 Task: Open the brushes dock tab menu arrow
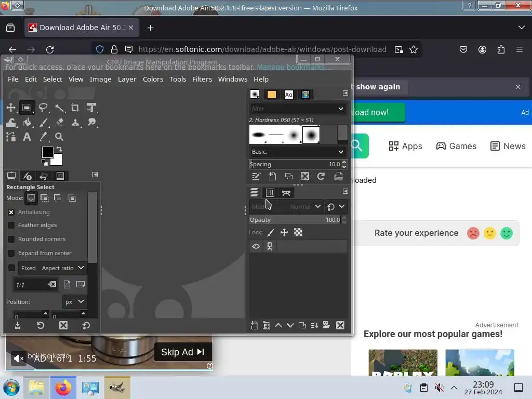click(x=345, y=93)
